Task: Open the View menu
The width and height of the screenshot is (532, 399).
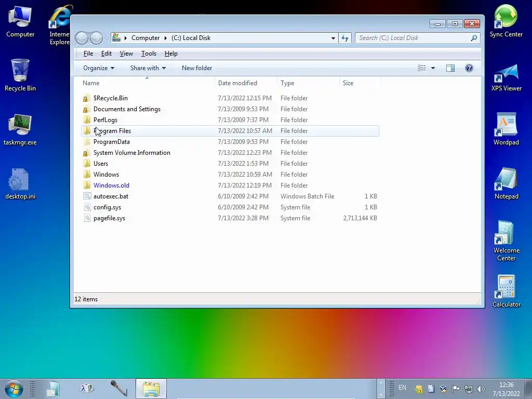Action: pyautogui.click(x=126, y=54)
